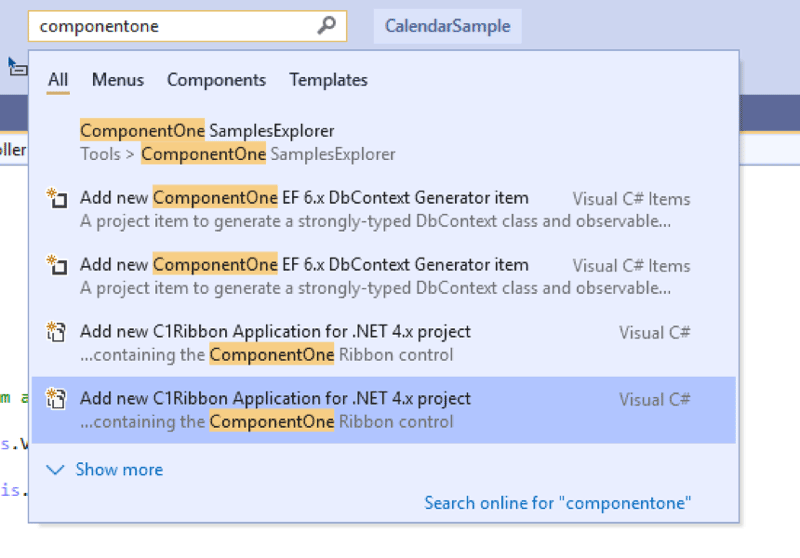Click unhighlighted C1Ribbon Application project icon
Viewport: 800px width, 558px height.
[x=56, y=332]
